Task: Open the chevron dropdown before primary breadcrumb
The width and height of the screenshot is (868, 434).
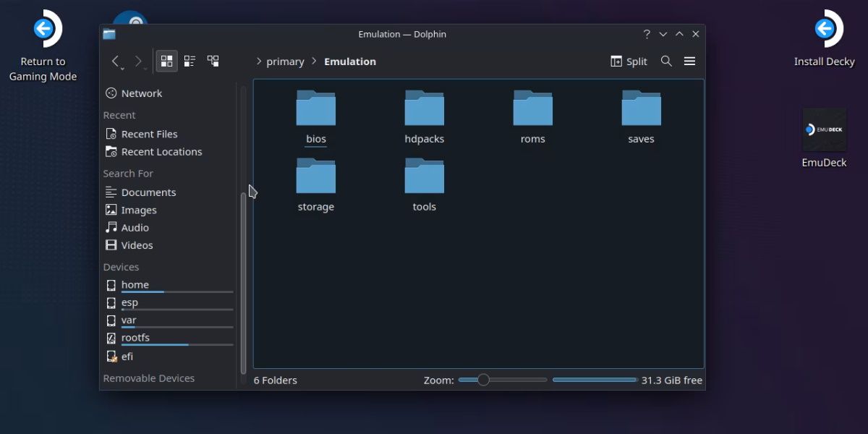Action: click(258, 61)
